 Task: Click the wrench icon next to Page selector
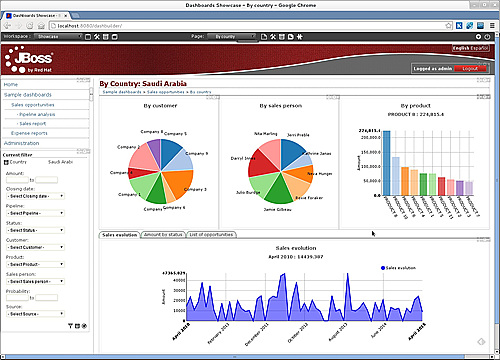pos(273,37)
